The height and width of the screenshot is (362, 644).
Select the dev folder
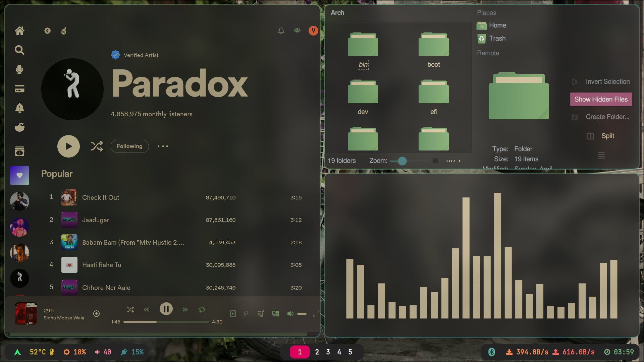(363, 98)
